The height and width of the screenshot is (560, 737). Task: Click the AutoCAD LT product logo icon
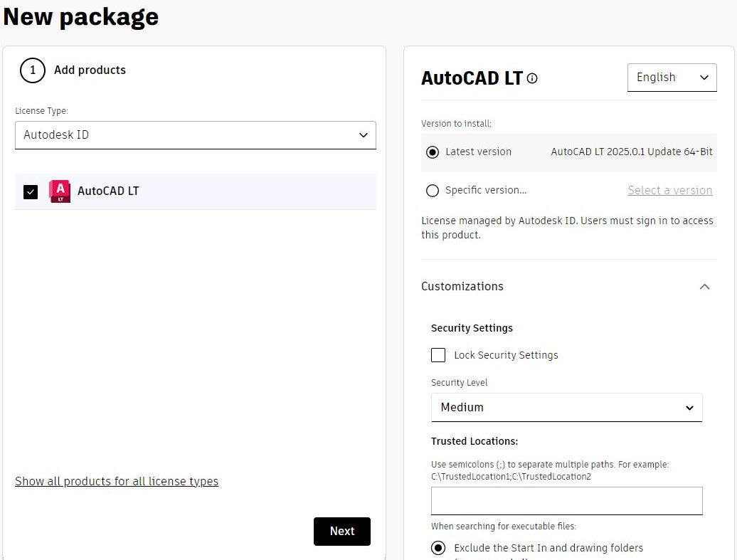[60, 191]
